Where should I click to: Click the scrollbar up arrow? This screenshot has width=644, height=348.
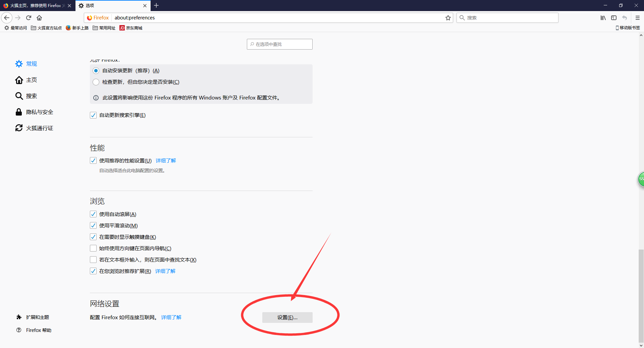(641, 35)
